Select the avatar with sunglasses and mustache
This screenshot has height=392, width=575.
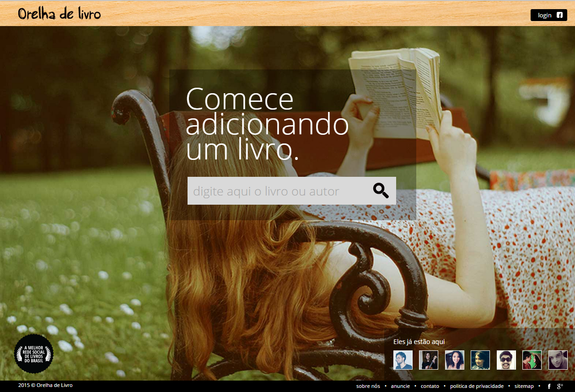tap(506, 360)
